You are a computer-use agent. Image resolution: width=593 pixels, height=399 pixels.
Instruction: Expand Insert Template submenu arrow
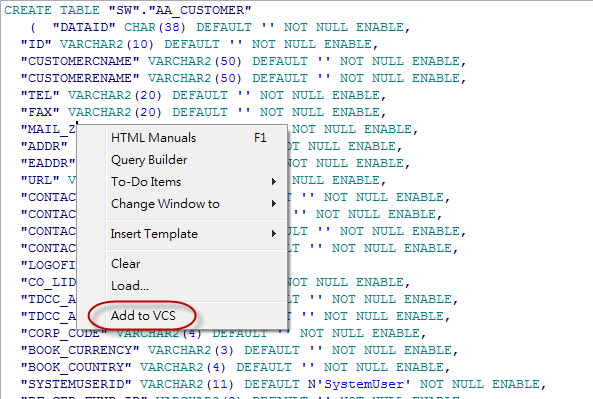pyautogui.click(x=274, y=234)
